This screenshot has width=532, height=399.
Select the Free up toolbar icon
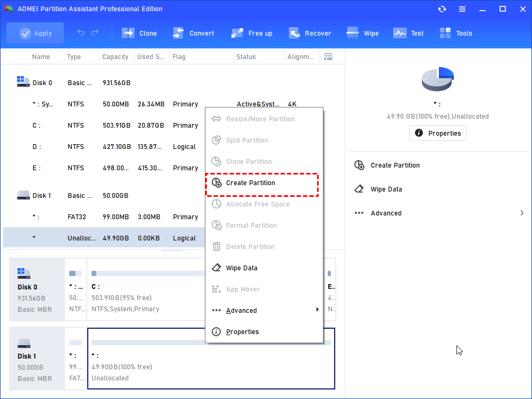pyautogui.click(x=237, y=33)
